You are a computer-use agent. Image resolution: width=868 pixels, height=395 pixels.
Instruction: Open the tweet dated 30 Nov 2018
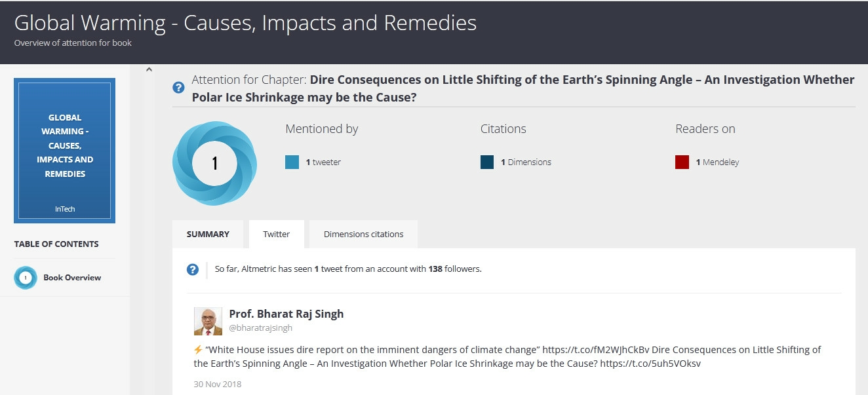218,384
